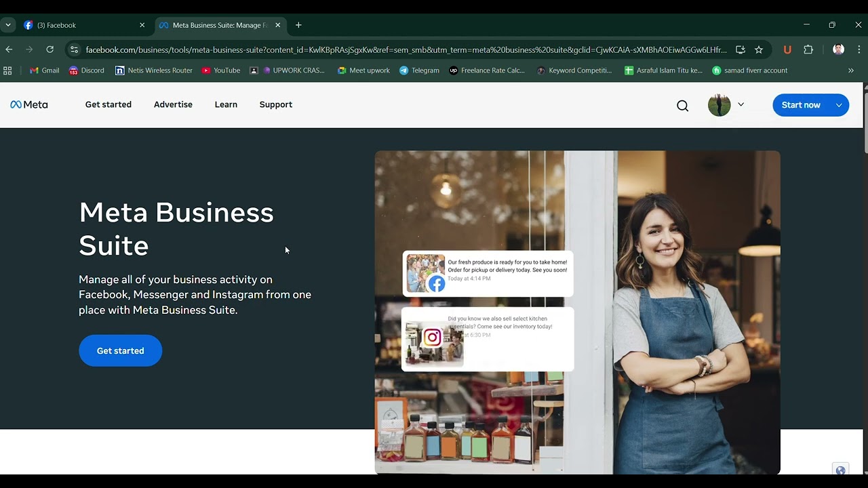The height and width of the screenshot is (488, 868).
Task: Open the UPWORK CRAS... bookmark
Action: coord(293,70)
